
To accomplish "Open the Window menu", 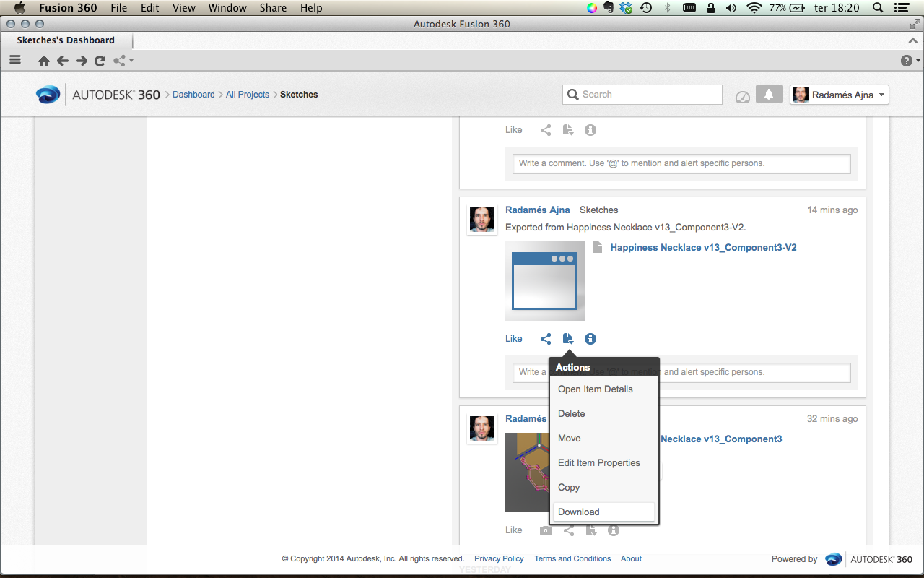I will point(227,8).
